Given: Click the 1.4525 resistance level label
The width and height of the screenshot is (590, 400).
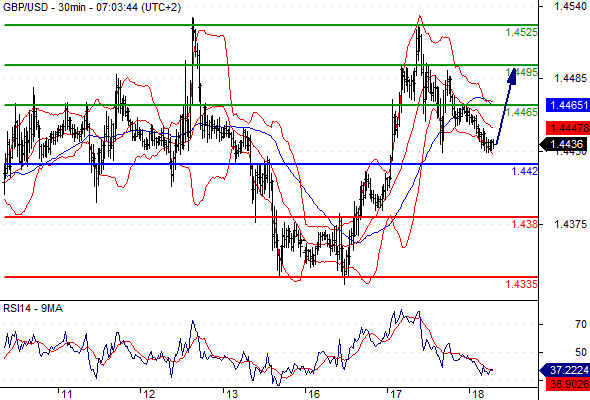Looking at the screenshot, I should pos(522,32).
